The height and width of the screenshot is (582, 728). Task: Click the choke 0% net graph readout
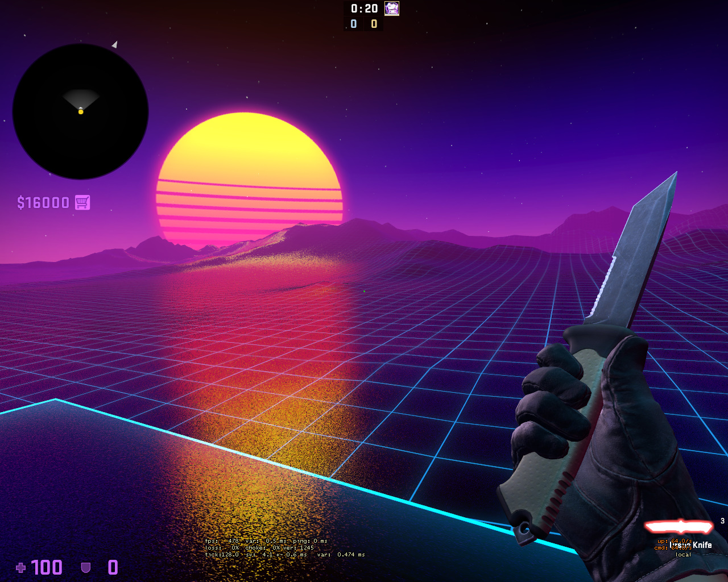263,548
